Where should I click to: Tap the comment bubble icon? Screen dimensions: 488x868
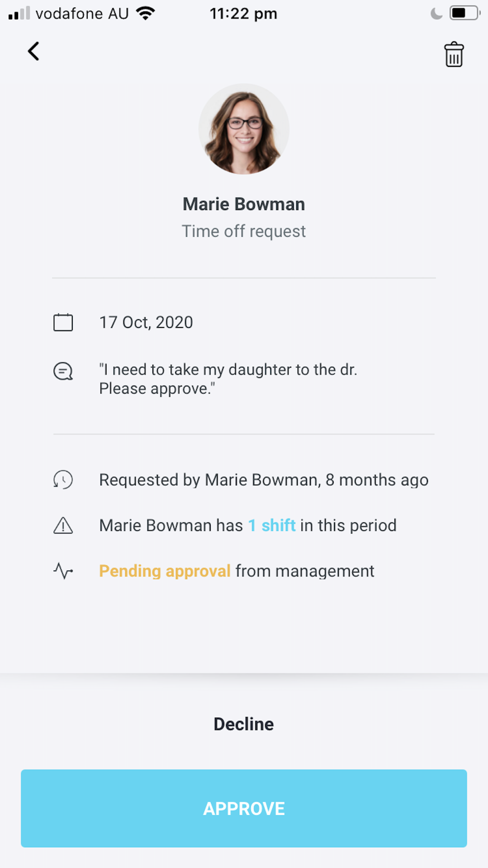click(63, 372)
